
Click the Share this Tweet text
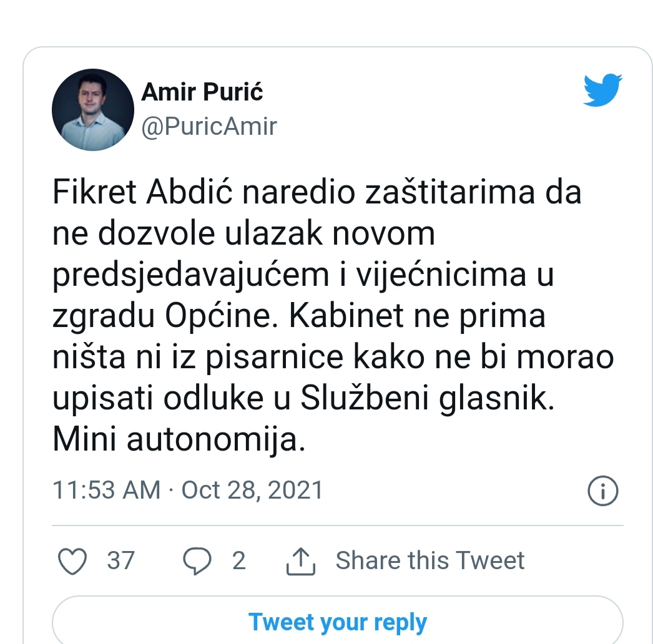tap(430, 560)
